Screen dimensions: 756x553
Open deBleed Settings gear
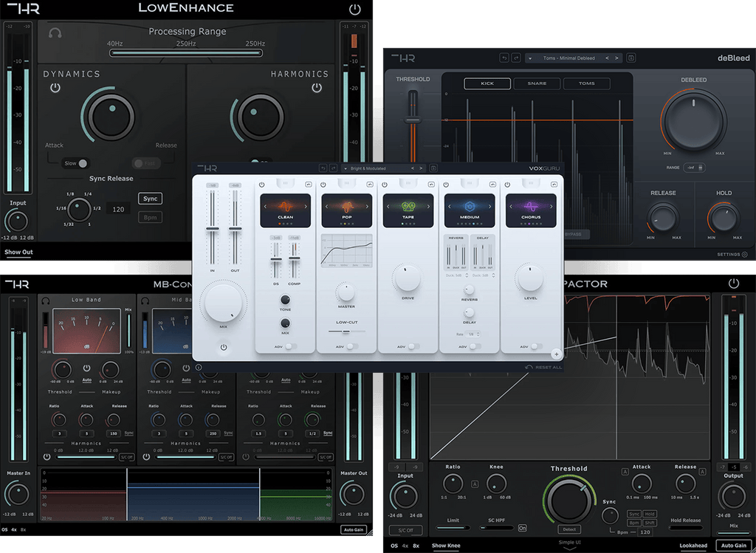click(x=744, y=254)
